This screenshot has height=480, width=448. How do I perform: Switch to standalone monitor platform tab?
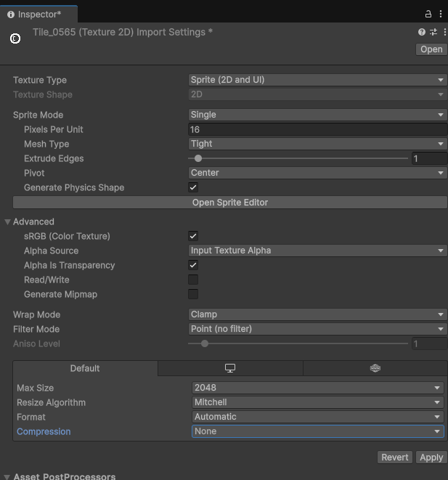[230, 368]
